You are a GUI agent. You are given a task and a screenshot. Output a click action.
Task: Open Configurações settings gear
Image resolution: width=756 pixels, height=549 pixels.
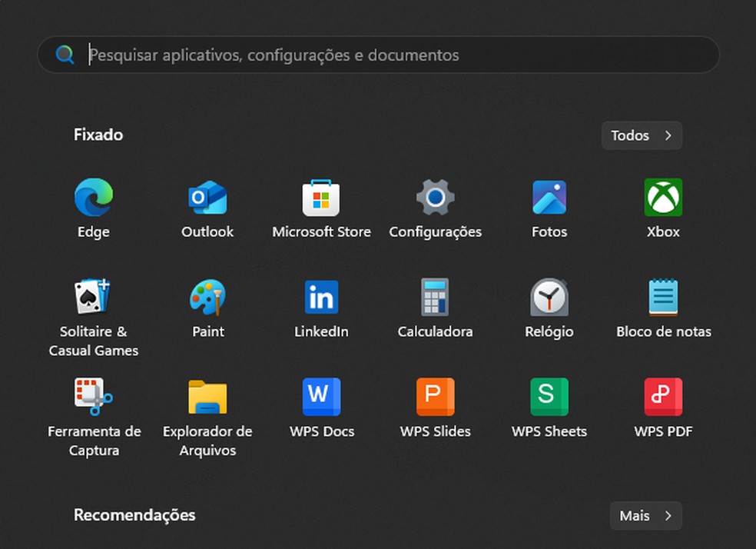[435, 198]
